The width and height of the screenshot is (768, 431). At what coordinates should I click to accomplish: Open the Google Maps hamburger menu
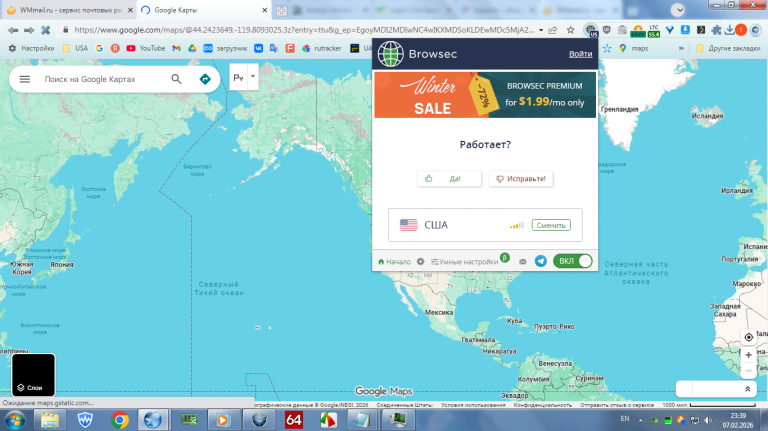[24, 79]
